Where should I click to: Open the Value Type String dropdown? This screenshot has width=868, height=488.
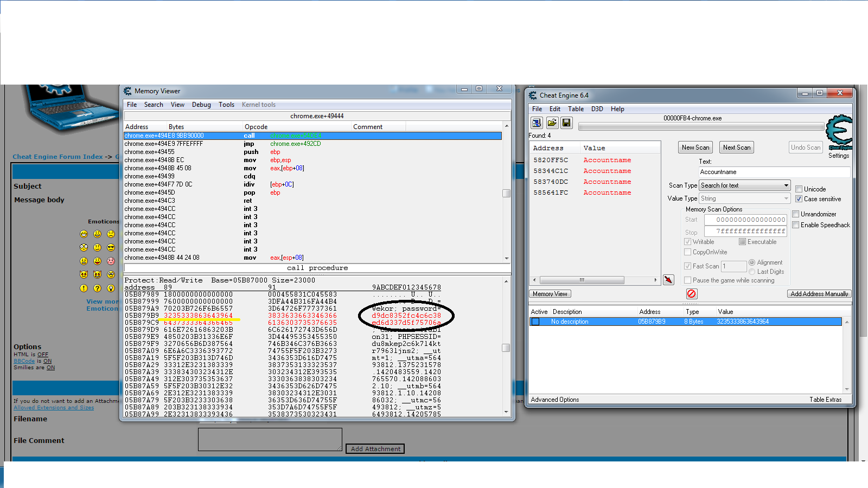744,198
